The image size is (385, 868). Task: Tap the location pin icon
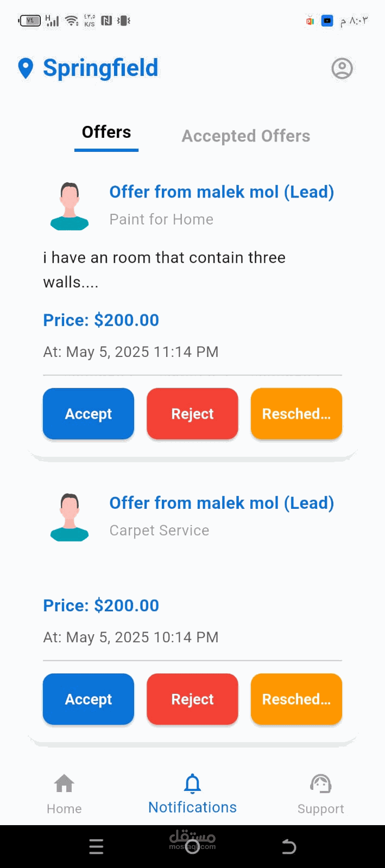pos(26,68)
